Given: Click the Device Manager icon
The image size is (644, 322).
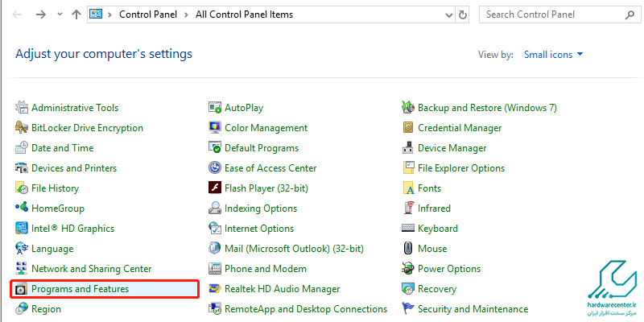Looking at the screenshot, I should (x=408, y=148).
